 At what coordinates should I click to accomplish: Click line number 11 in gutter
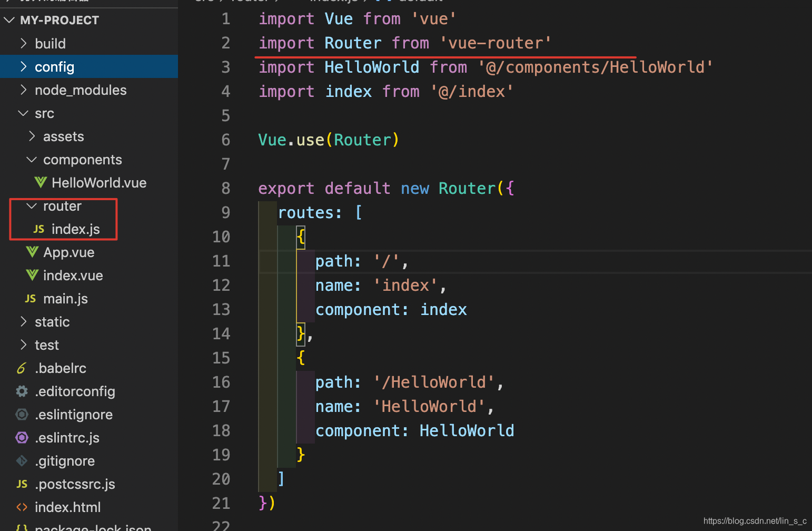221,261
